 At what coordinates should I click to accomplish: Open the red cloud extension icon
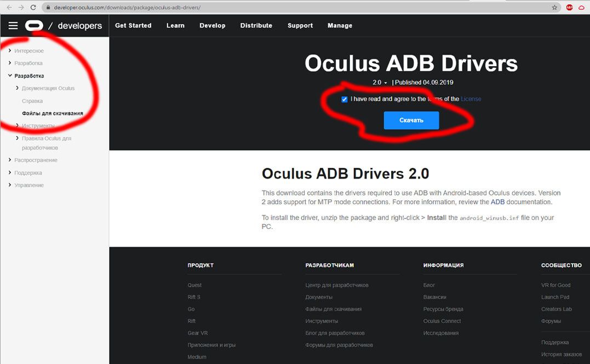click(x=581, y=7)
